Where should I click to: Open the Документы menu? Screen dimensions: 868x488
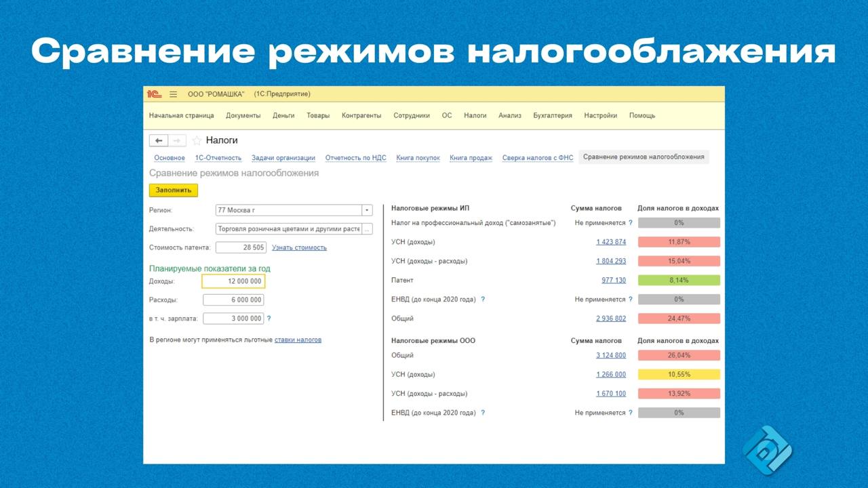pyautogui.click(x=243, y=116)
